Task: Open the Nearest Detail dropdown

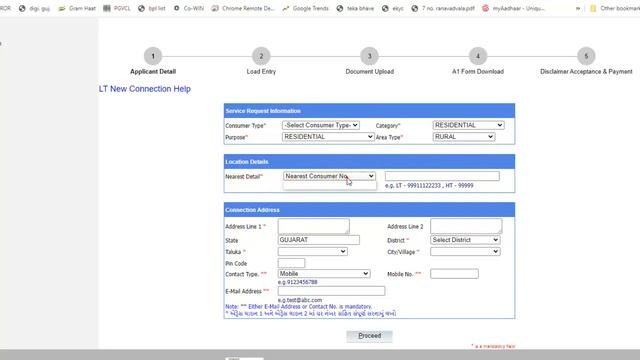Action: [x=329, y=176]
